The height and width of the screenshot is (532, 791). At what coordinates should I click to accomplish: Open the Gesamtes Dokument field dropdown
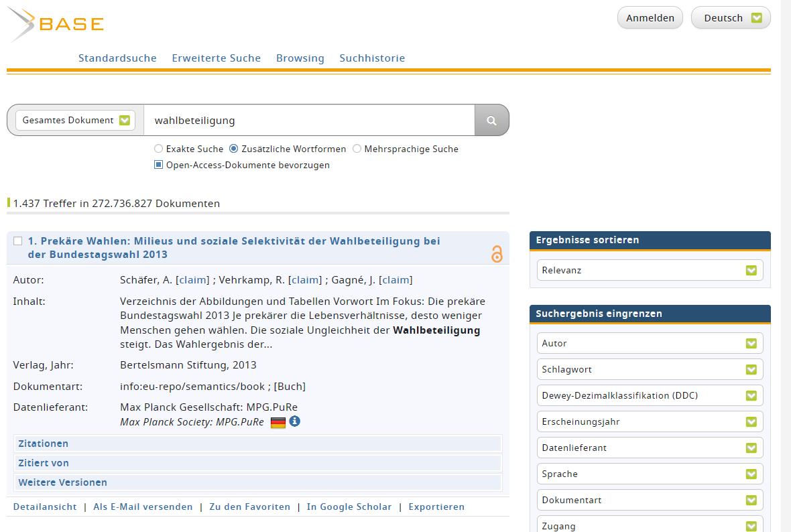click(x=76, y=121)
